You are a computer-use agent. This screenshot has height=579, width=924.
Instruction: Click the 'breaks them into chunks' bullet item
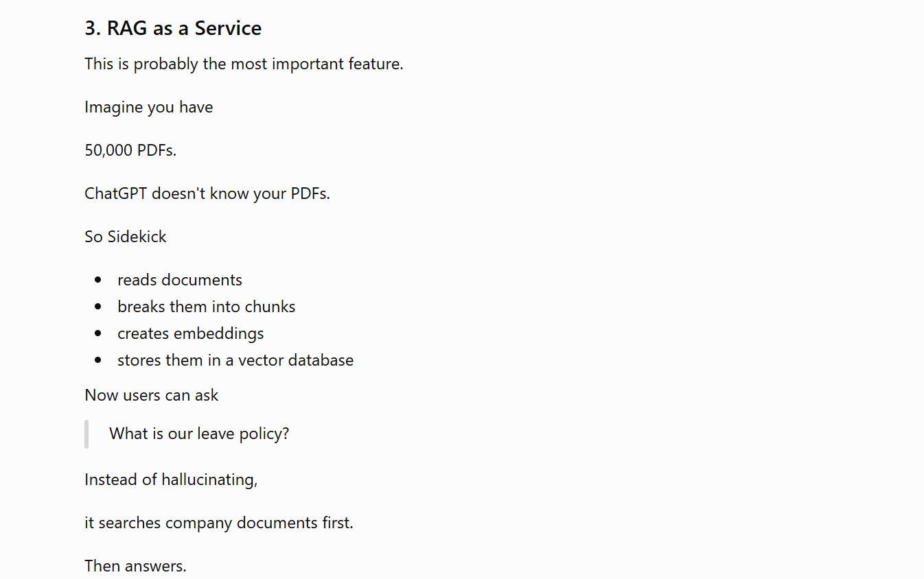point(207,307)
